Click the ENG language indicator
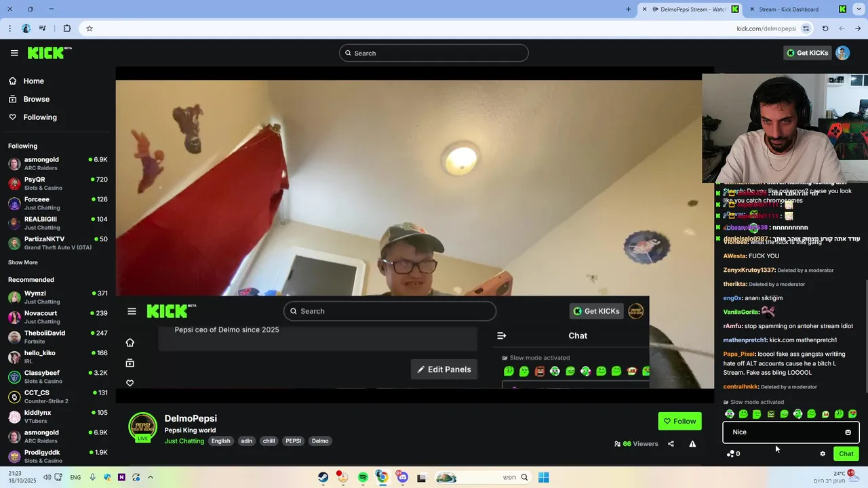The image size is (868, 488). (x=75, y=477)
